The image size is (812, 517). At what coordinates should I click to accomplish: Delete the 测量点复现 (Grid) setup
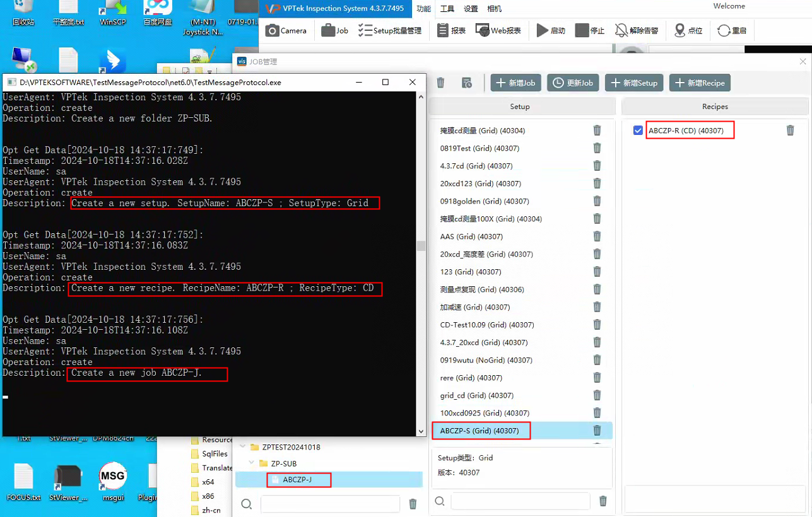(x=597, y=289)
